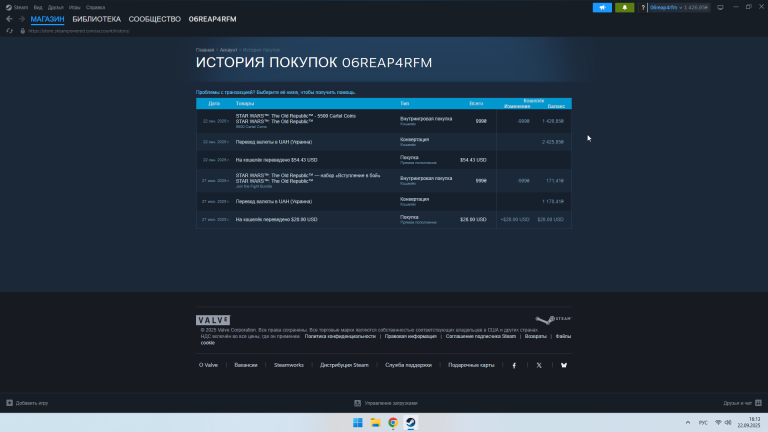768x432 pixels.
Task: Open the Возвраты link
Action: (x=535, y=336)
